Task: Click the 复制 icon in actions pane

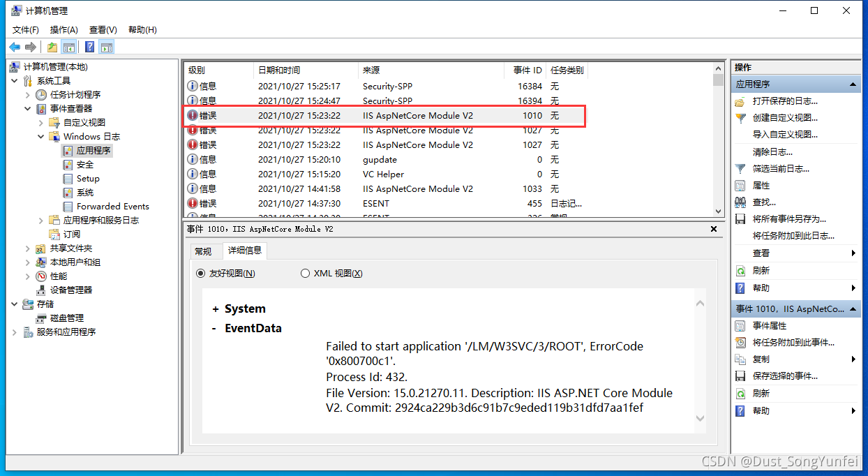Action: (x=740, y=359)
